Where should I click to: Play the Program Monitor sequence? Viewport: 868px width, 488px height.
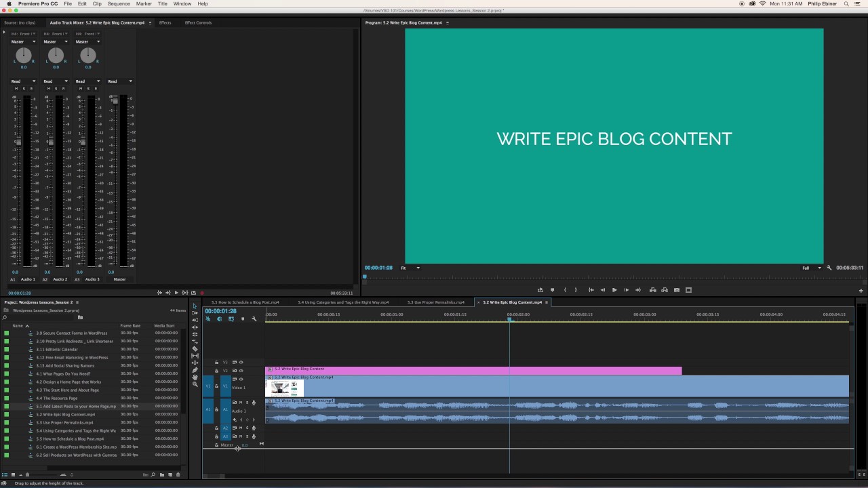coord(614,290)
